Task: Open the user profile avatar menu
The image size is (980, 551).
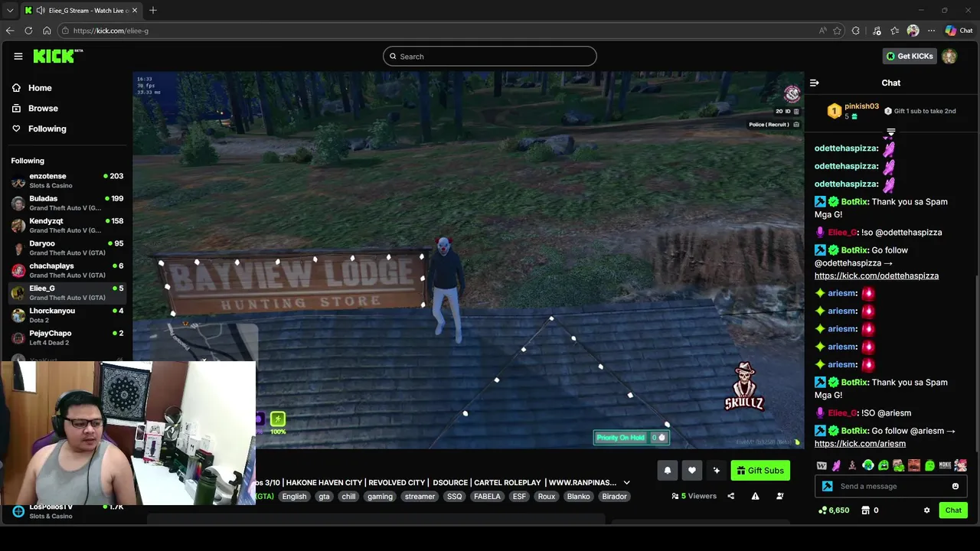Action: pyautogui.click(x=949, y=56)
